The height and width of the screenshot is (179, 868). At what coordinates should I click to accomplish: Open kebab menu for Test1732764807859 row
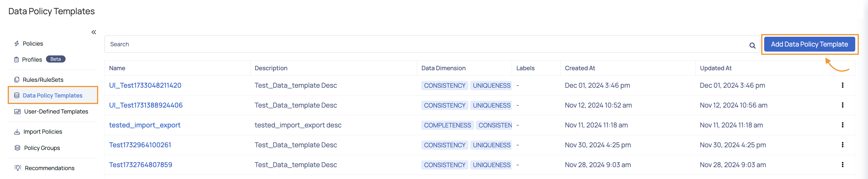pyautogui.click(x=842, y=164)
